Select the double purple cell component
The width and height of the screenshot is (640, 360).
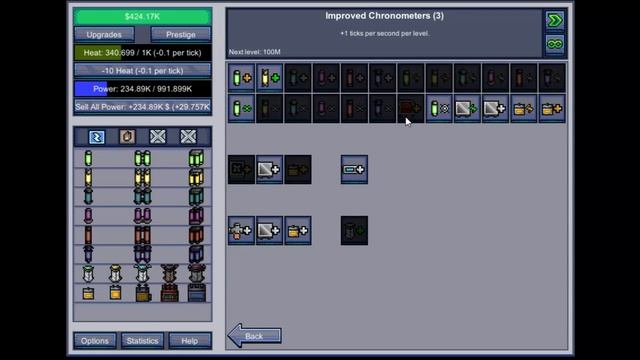click(142, 216)
